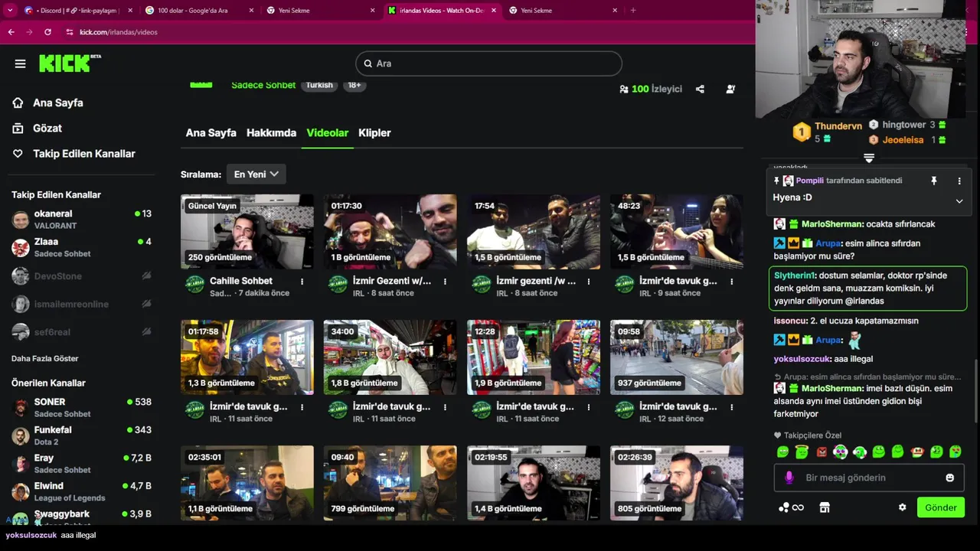
Task: Click the share channel icon
Action: 700,89
